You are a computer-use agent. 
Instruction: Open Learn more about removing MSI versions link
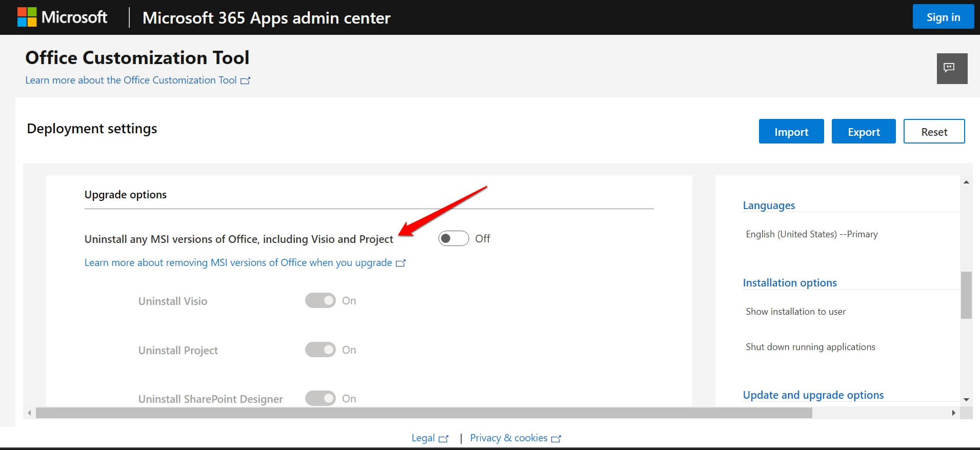pos(245,263)
